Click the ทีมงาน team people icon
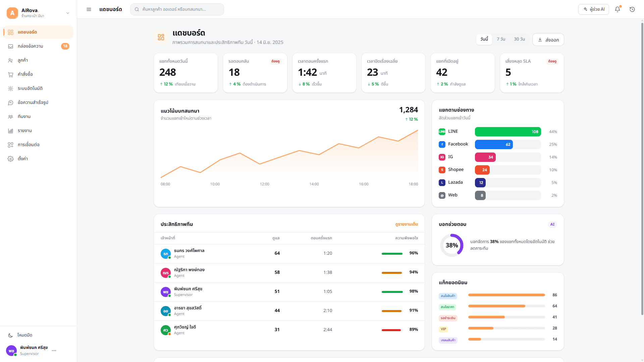The image size is (644, 362). coord(11,117)
